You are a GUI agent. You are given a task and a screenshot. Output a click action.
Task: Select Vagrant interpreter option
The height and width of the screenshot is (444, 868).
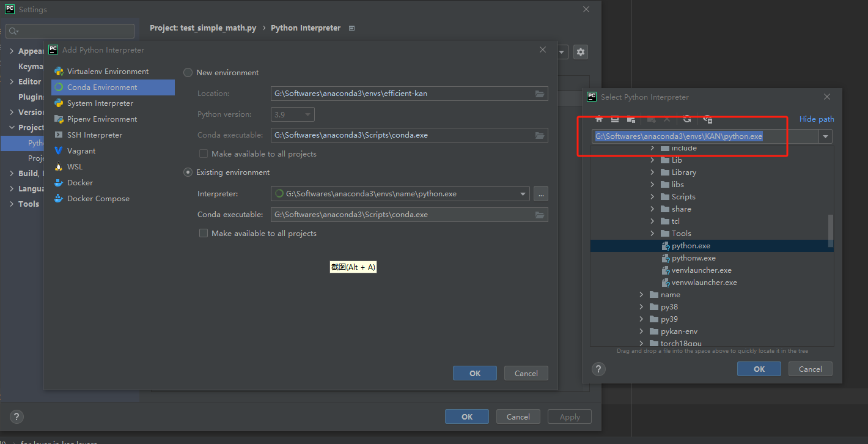click(113, 151)
